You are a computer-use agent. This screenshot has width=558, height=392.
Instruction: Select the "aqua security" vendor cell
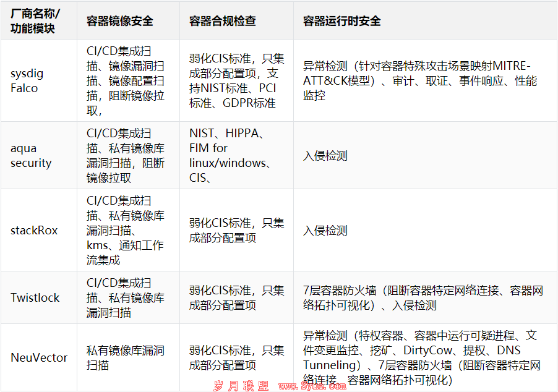[39, 155]
